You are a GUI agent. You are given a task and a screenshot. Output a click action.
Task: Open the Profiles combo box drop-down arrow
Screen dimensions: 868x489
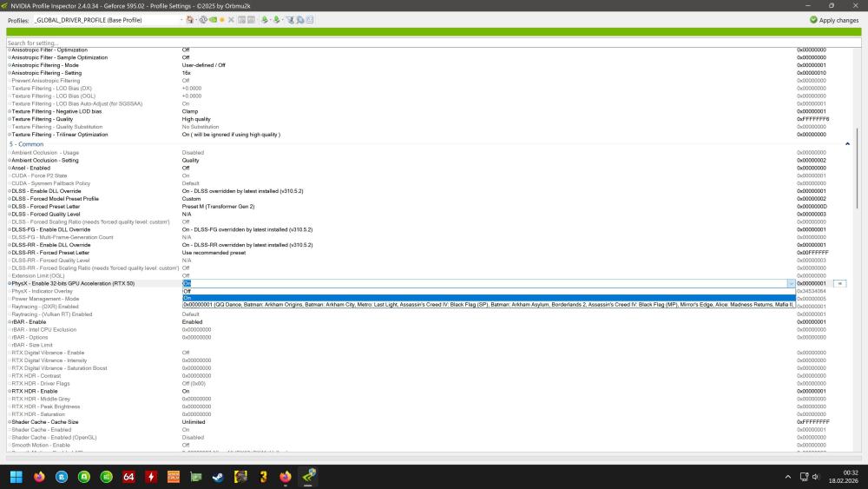click(x=181, y=20)
